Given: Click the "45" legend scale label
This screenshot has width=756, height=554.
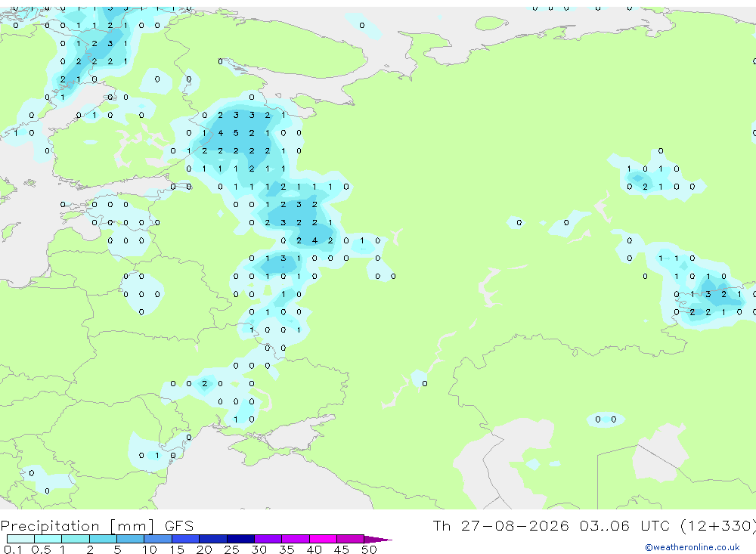Looking at the screenshot, I should pyautogui.click(x=342, y=549).
